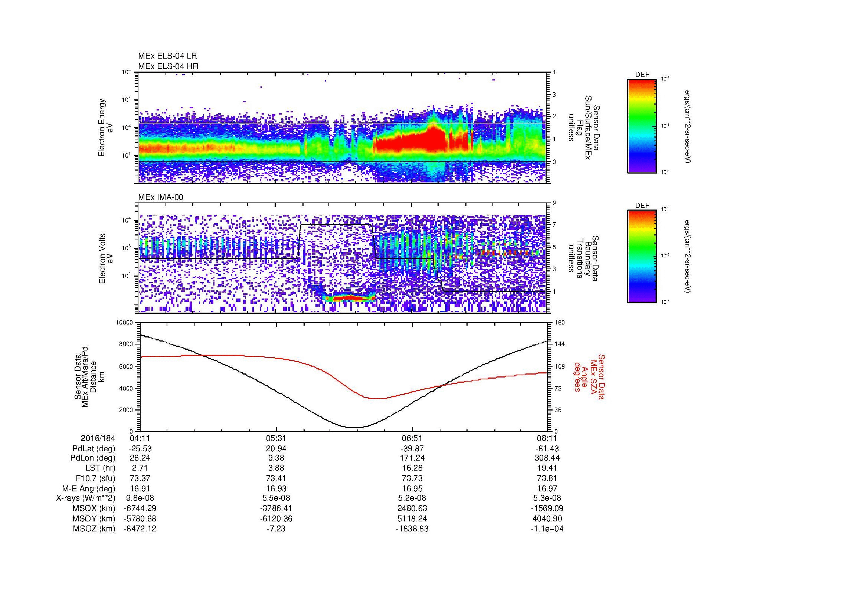Click the 'PdLat (deg)' row label
Screen dimensions: 868x613
[x=94, y=449]
